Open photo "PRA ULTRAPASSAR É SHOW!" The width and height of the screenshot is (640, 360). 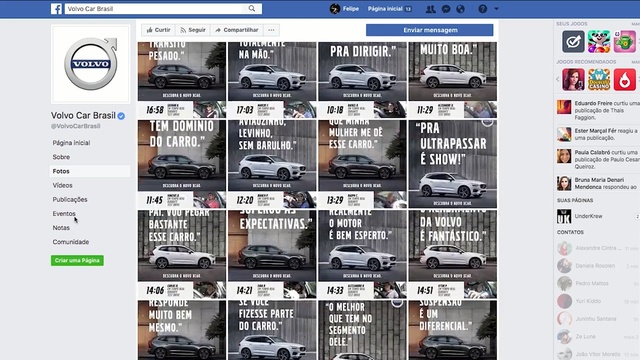point(453,164)
